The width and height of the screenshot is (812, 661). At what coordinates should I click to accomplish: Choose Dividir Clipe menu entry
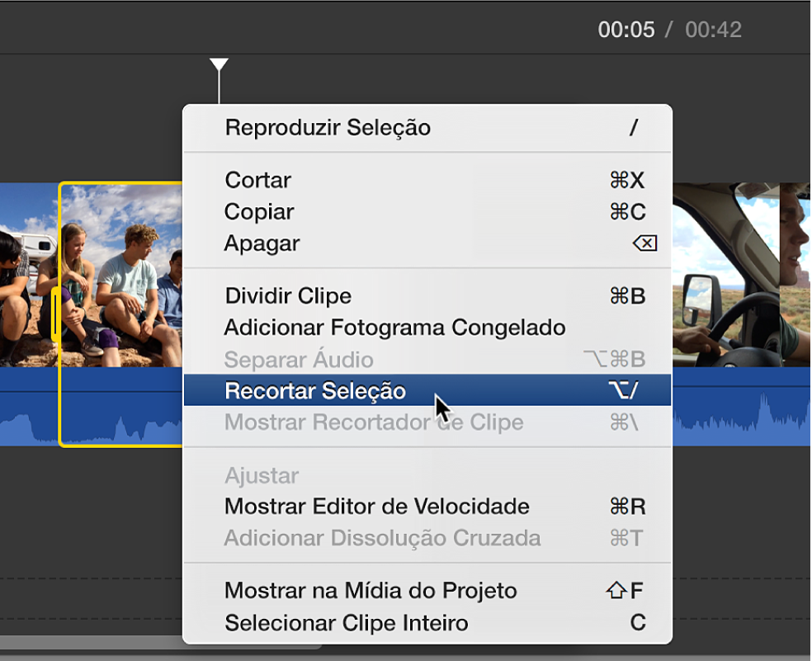coord(427,295)
